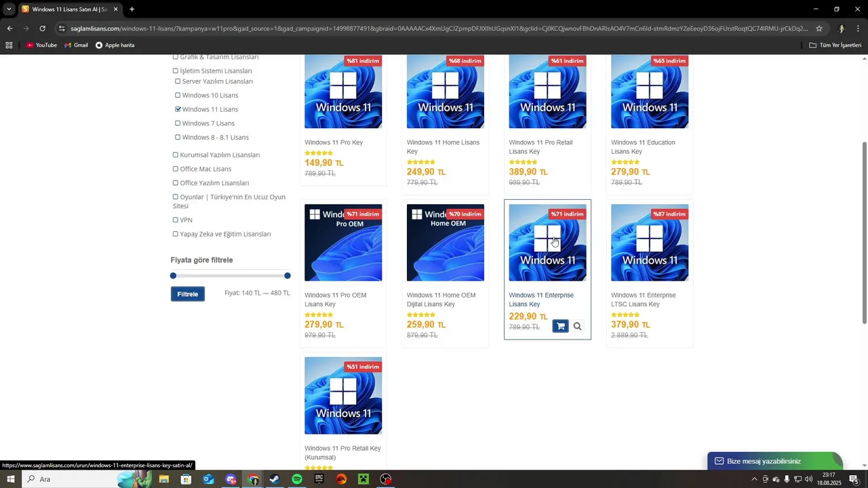Open Apple harita bookmark
The image size is (868, 488).
(x=115, y=45)
